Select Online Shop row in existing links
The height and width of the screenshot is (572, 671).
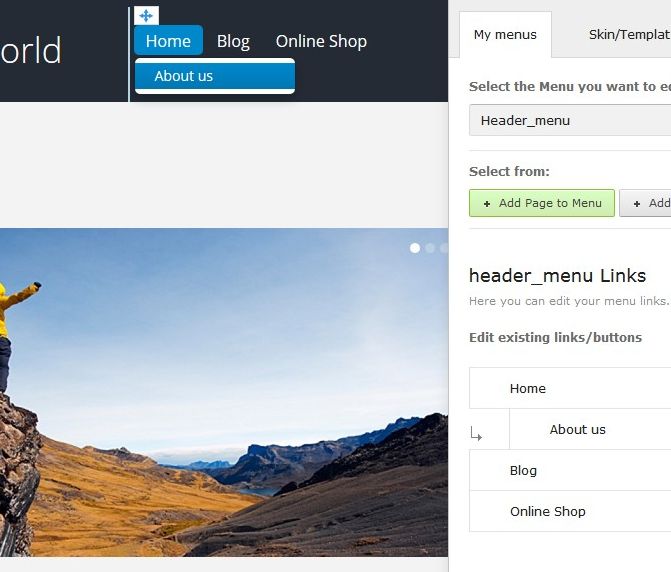tap(570, 511)
